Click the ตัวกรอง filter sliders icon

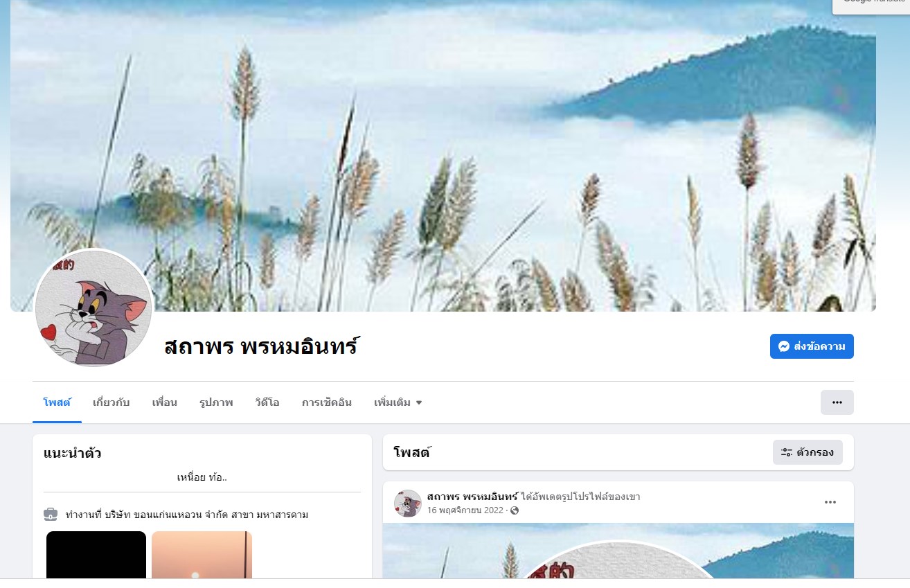[787, 452]
